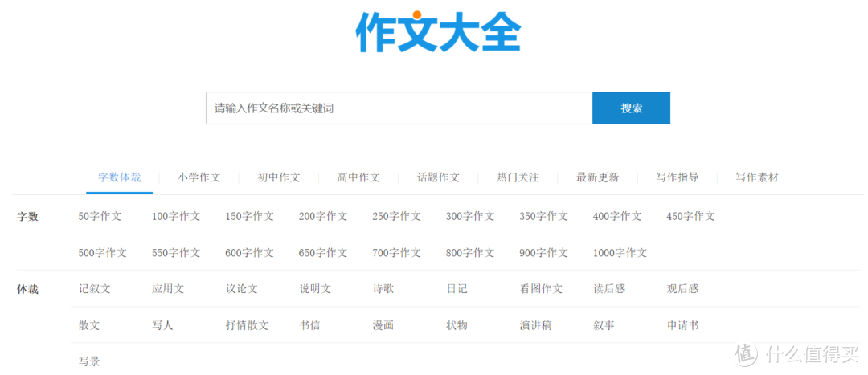
Task: Click the 字数 row heading
Action: (x=27, y=217)
